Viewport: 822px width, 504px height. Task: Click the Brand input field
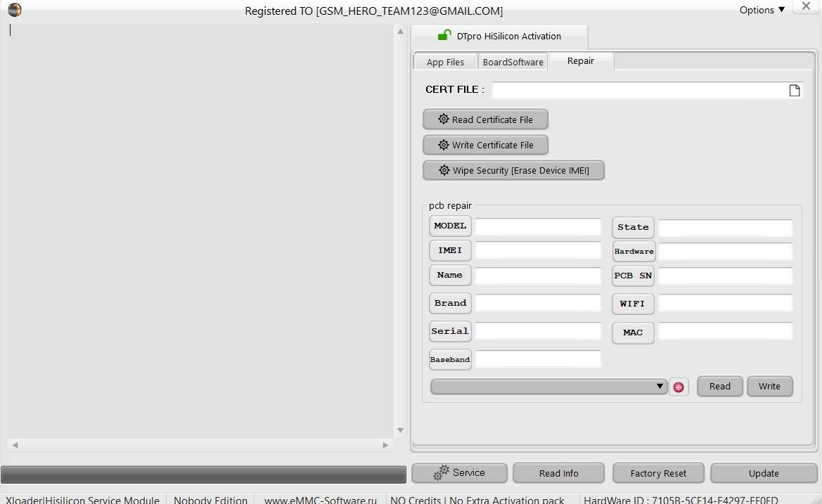point(538,302)
